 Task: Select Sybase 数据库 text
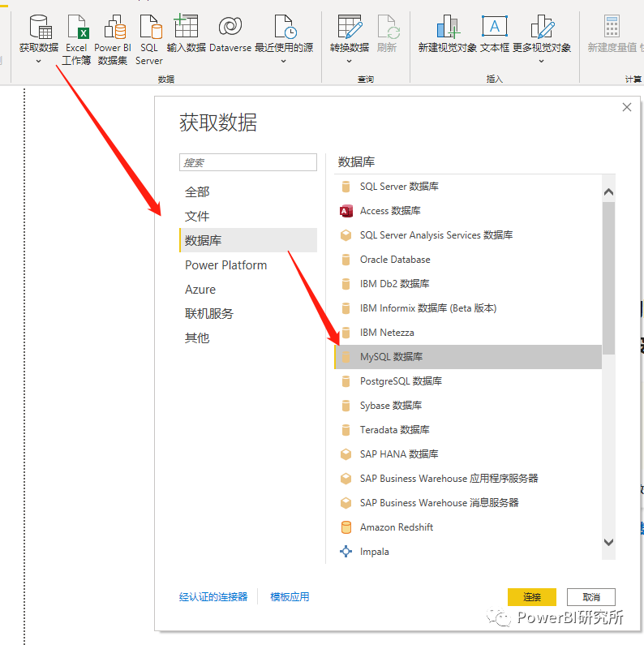click(x=391, y=406)
